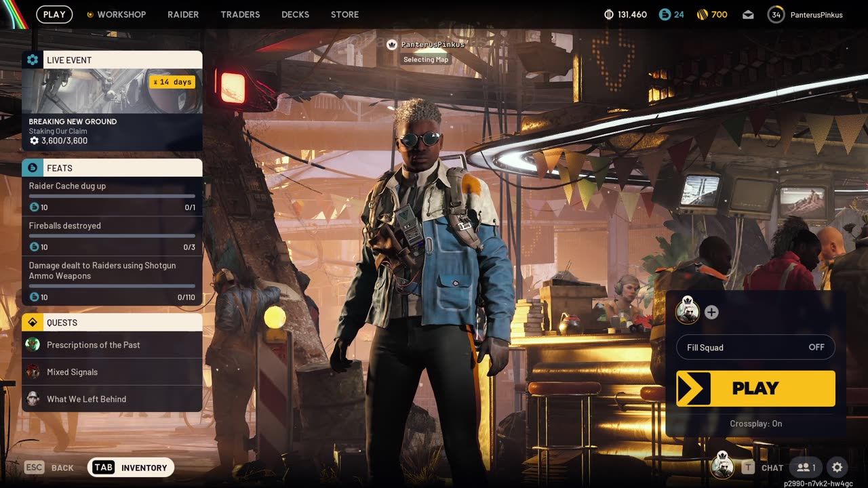Click the gold Raider Tokens icon by 700

click(x=701, y=14)
